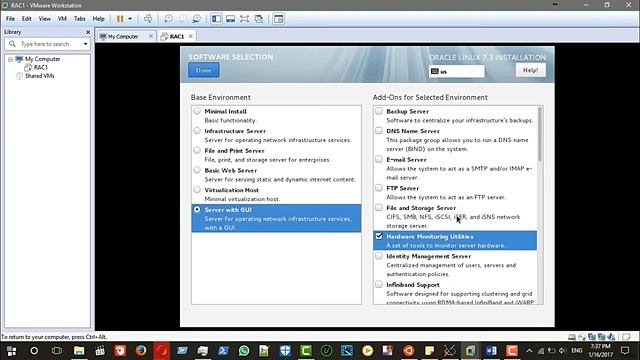
Task: Select the Infrastructure Server radio button
Action: [x=197, y=131]
